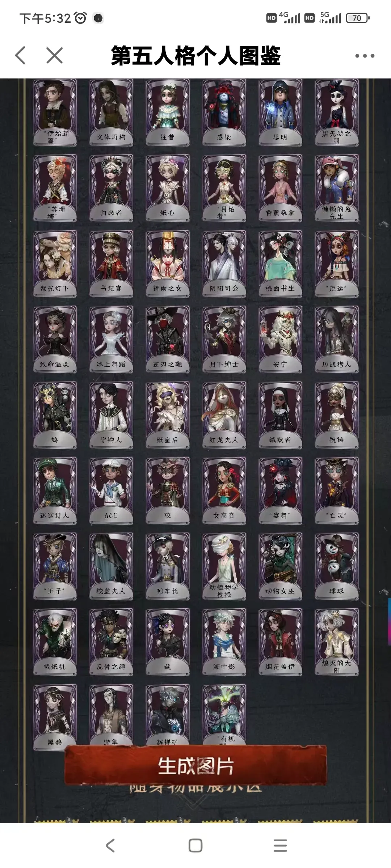The width and height of the screenshot is (391, 868).
Task: Tap the back arrow in header
Action: point(21,55)
